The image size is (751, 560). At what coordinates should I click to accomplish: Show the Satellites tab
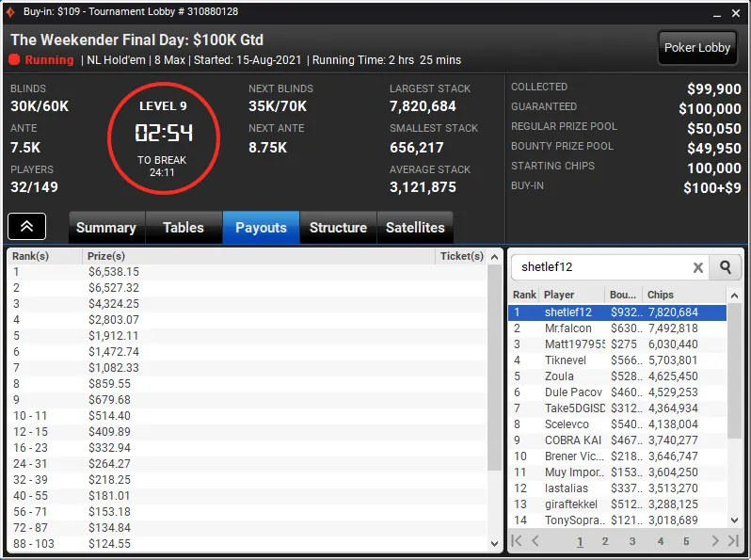point(415,228)
